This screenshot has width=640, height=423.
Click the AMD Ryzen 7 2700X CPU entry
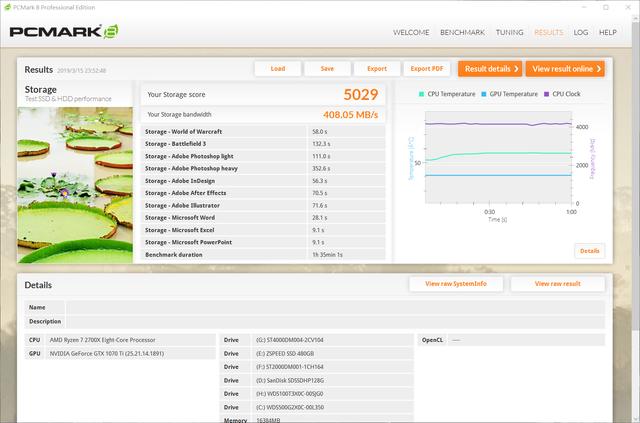coord(130,340)
